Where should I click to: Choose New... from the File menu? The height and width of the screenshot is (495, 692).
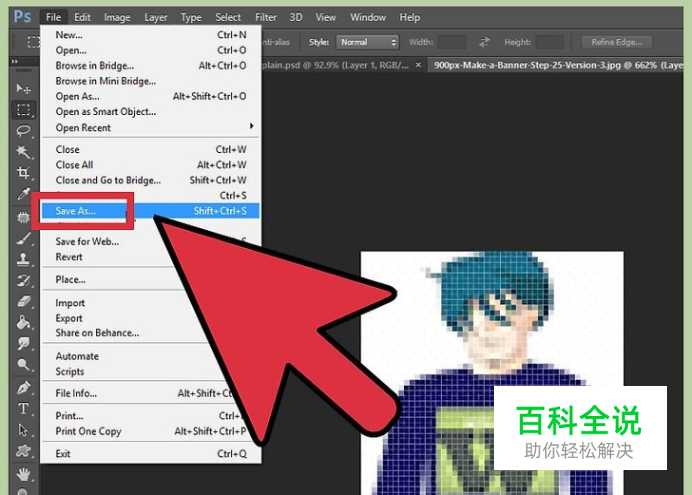(x=151, y=35)
